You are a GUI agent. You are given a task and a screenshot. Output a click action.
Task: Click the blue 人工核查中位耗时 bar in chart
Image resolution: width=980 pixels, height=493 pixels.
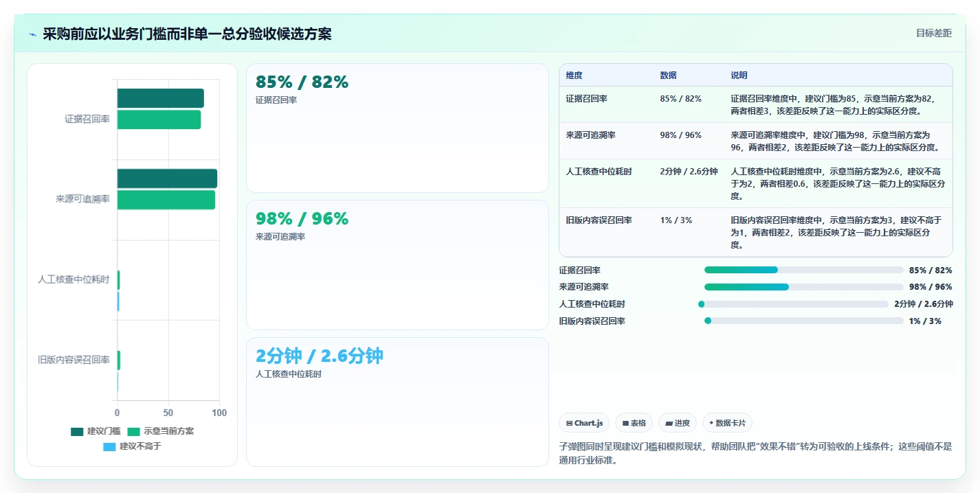click(118, 301)
